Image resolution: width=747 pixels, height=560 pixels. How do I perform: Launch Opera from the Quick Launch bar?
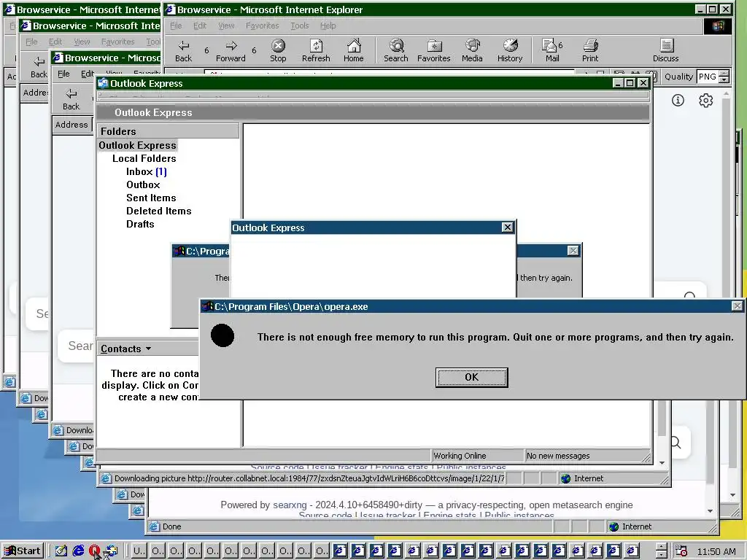[94, 551]
